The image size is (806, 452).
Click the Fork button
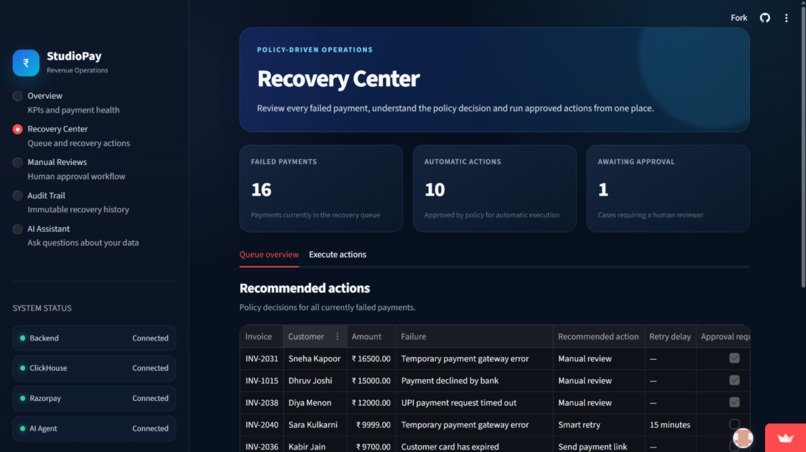(x=739, y=18)
